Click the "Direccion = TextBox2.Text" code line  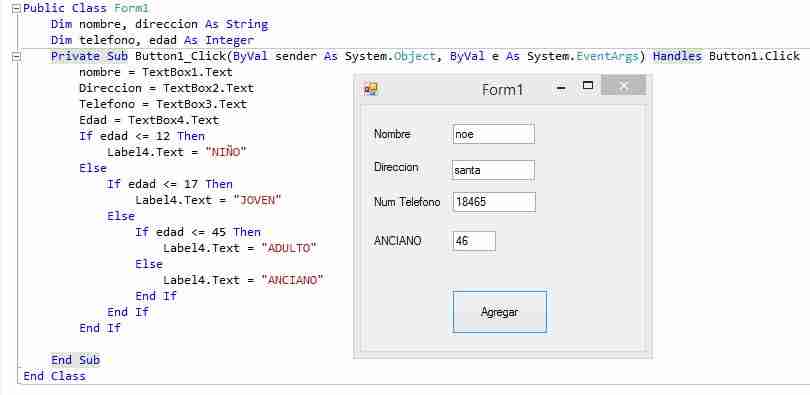click(166, 88)
